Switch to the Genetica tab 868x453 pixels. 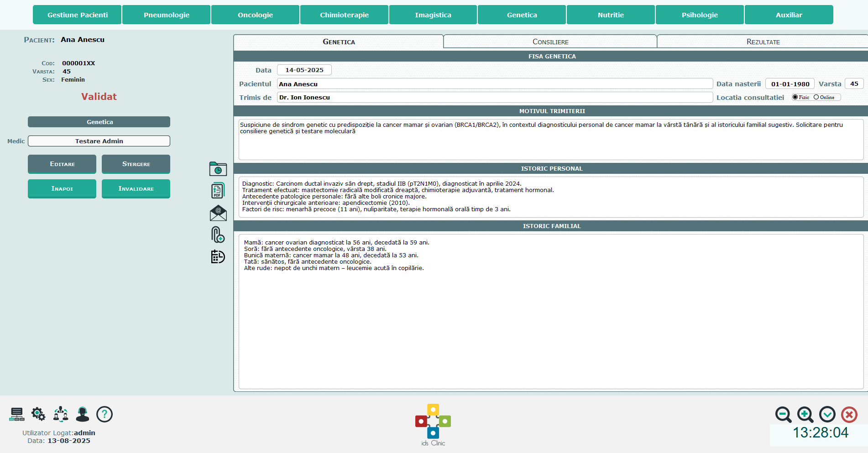click(x=339, y=42)
